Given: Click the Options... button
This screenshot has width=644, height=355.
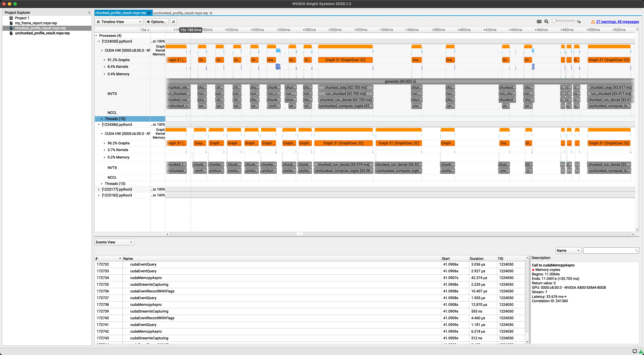Looking at the screenshot, I should (157, 22).
